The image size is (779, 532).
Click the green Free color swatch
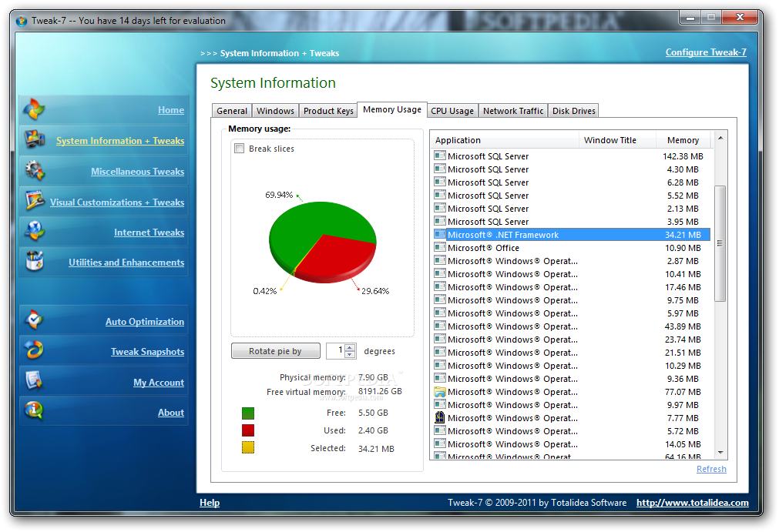(x=248, y=413)
